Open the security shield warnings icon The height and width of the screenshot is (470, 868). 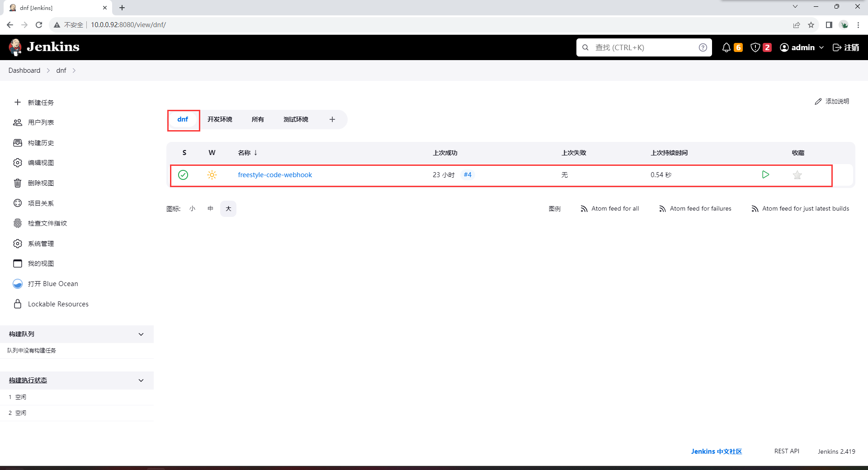[x=755, y=47]
